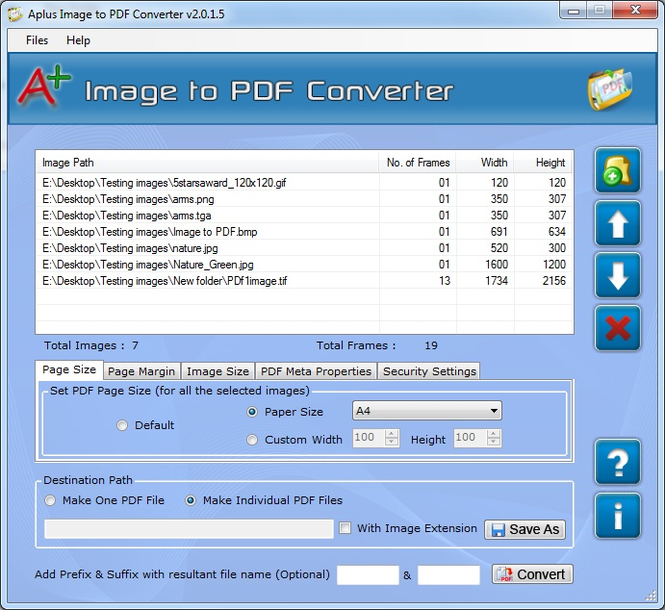
Task: Increase custom Height with up spinner arrow
Action: click(x=493, y=434)
